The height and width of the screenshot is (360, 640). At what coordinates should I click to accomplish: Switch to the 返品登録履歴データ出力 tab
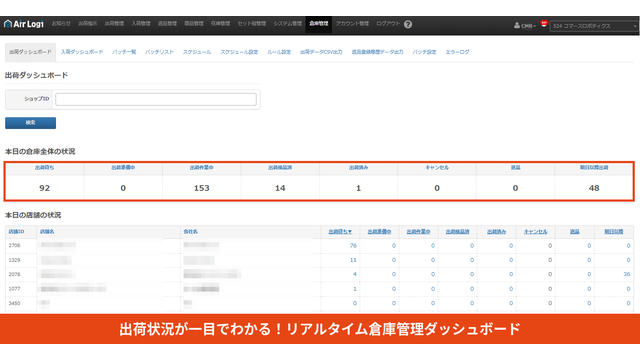tap(378, 52)
